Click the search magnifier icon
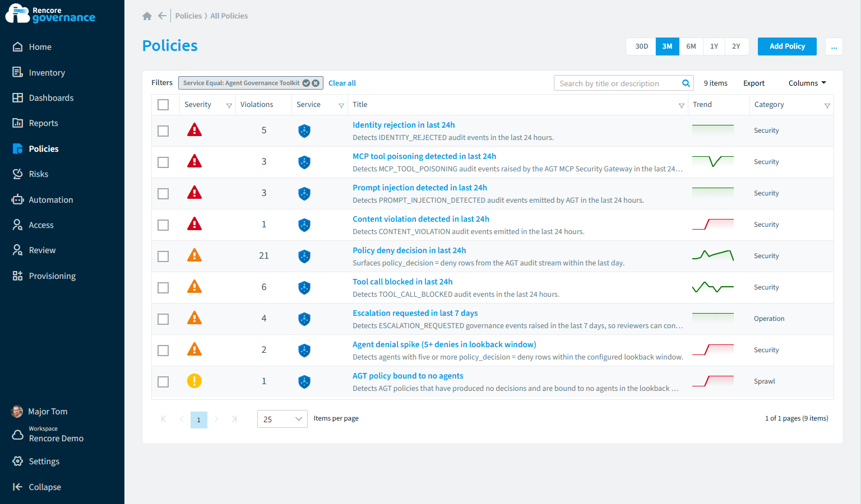This screenshot has width=861, height=504. (686, 83)
